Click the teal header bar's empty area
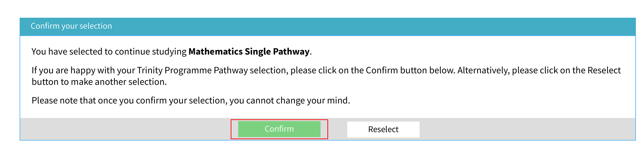Screen dimensions: 644x164 pos(375,26)
